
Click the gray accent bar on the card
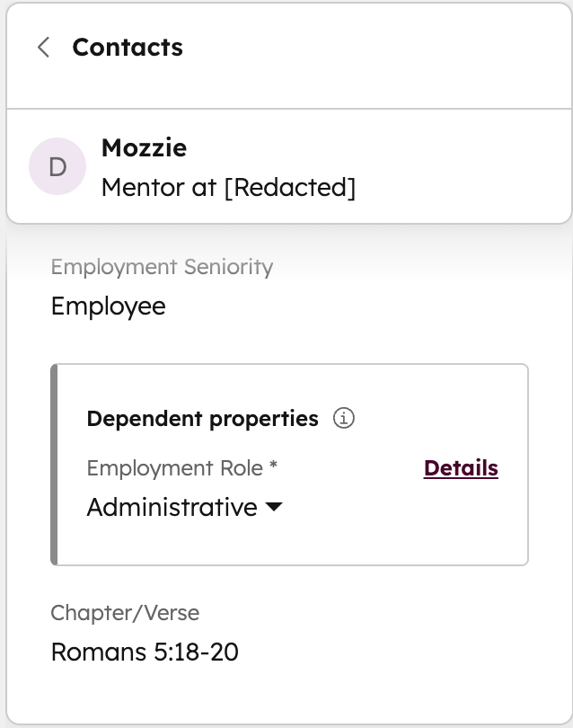tap(55, 464)
